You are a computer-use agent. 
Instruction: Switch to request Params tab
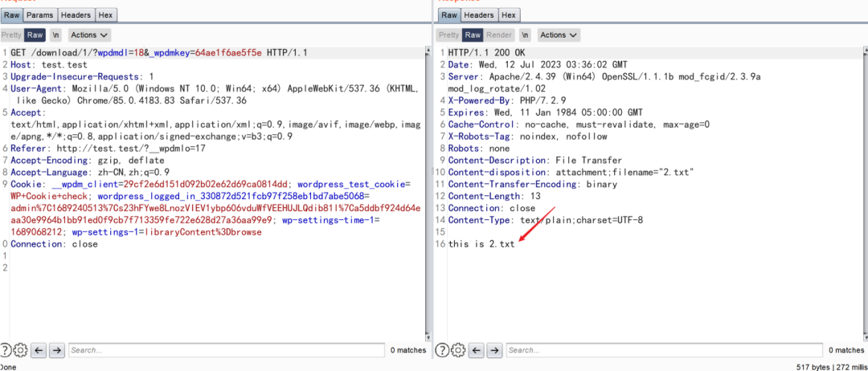(x=40, y=15)
